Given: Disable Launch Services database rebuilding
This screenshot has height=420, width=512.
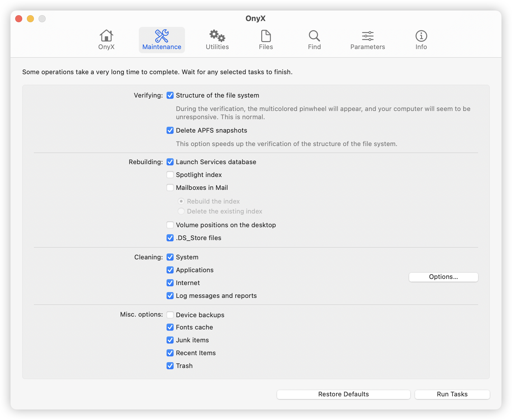Looking at the screenshot, I should coord(170,162).
